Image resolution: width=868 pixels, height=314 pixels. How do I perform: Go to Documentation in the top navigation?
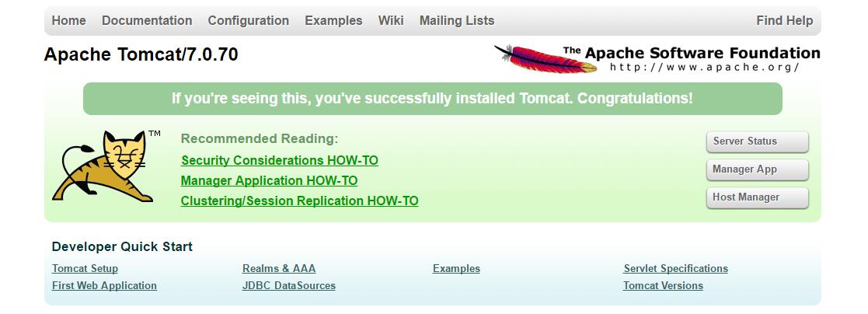click(x=147, y=21)
